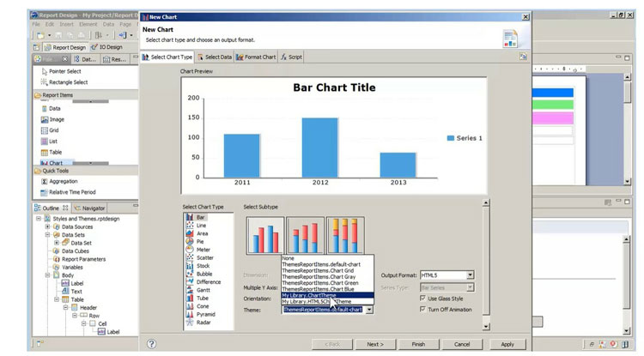This screenshot has width=644, height=356.
Task: Click the Finish button
Action: [418, 344]
